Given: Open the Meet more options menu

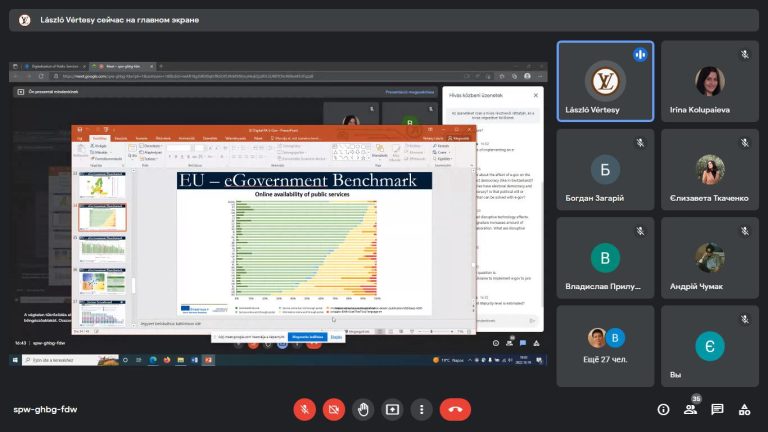Looking at the screenshot, I should 422,409.
